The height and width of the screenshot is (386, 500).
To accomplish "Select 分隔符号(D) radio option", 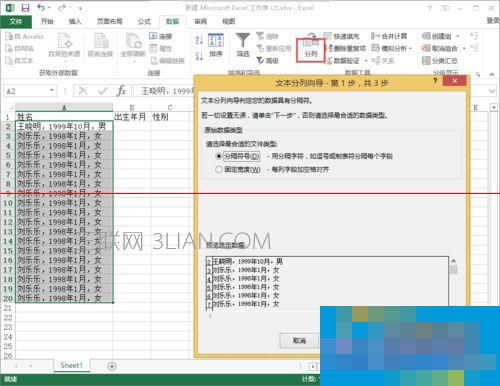I will (219, 156).
